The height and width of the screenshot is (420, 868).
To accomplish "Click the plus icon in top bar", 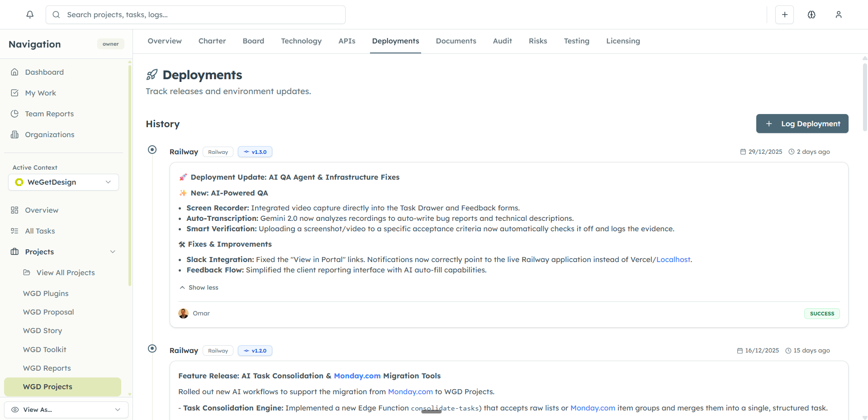I will point(784,14).
